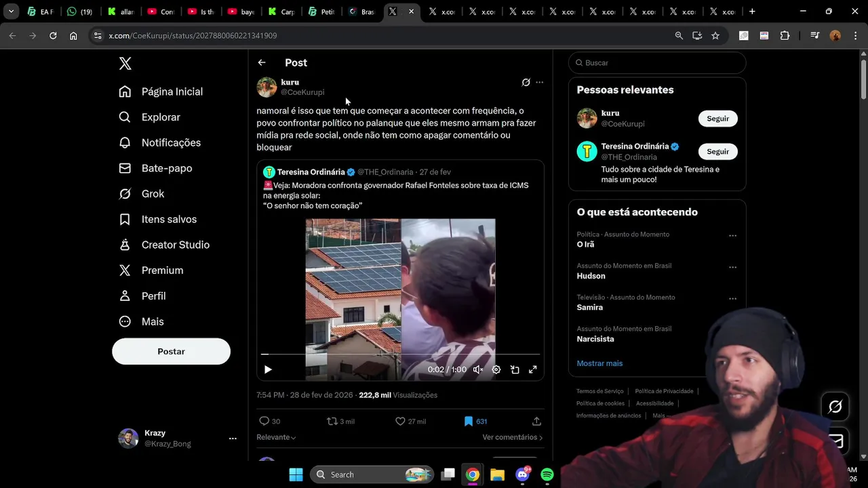
Task: Click Ver comentários link
Action: click(513, 437)
